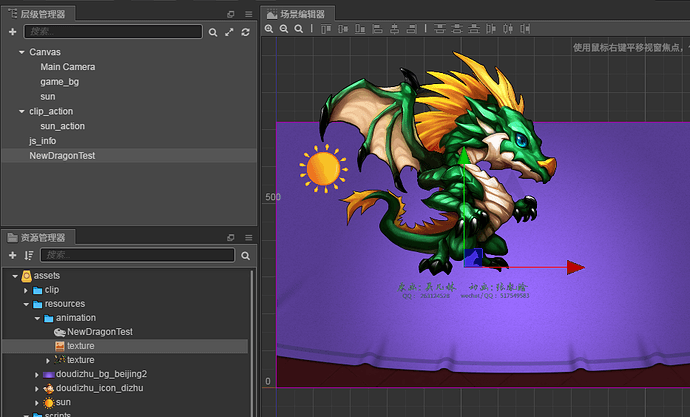Collapse the clip_action node
This screenshot has width=690, height=417.
[21, 111]
